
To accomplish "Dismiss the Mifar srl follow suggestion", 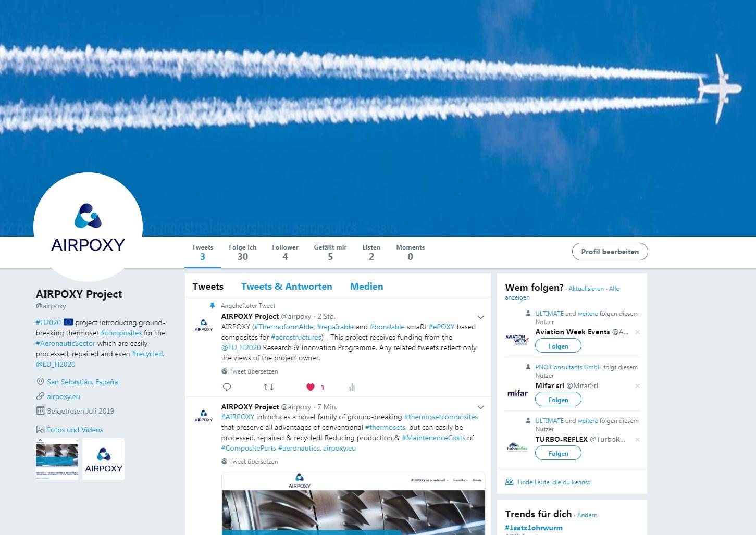I will coord(637,386).
